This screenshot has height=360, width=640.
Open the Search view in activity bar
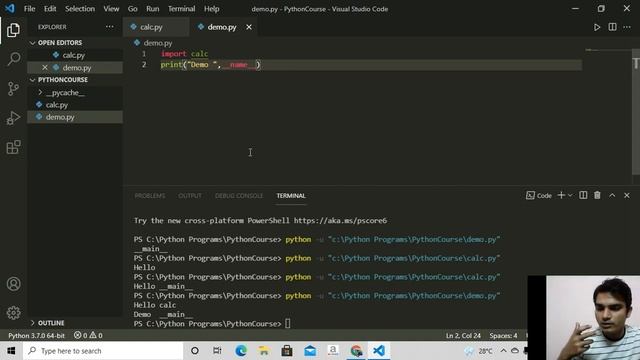[x=13, y=59]
